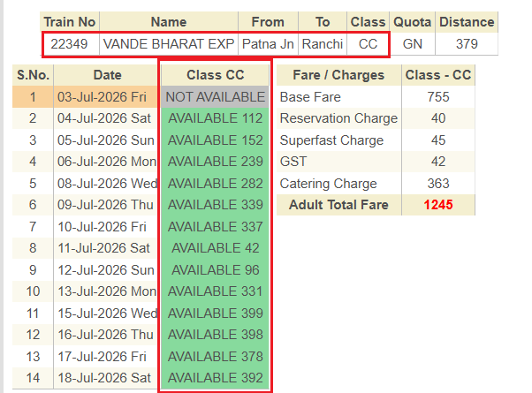The width and height of the screenshot is (532, 393).
Task: Select the catering charge value 363
Action: pos(438,184)
